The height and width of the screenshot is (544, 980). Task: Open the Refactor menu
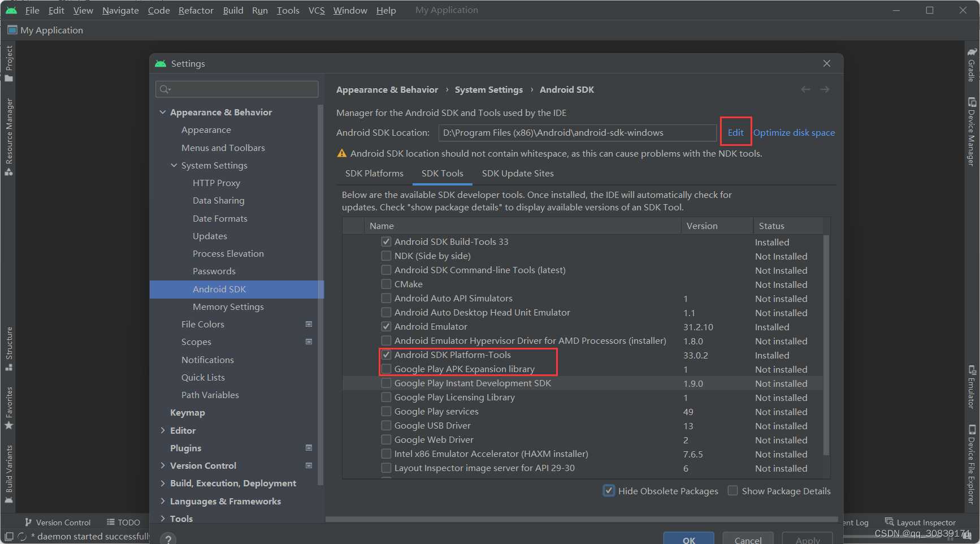pos(196,10)
